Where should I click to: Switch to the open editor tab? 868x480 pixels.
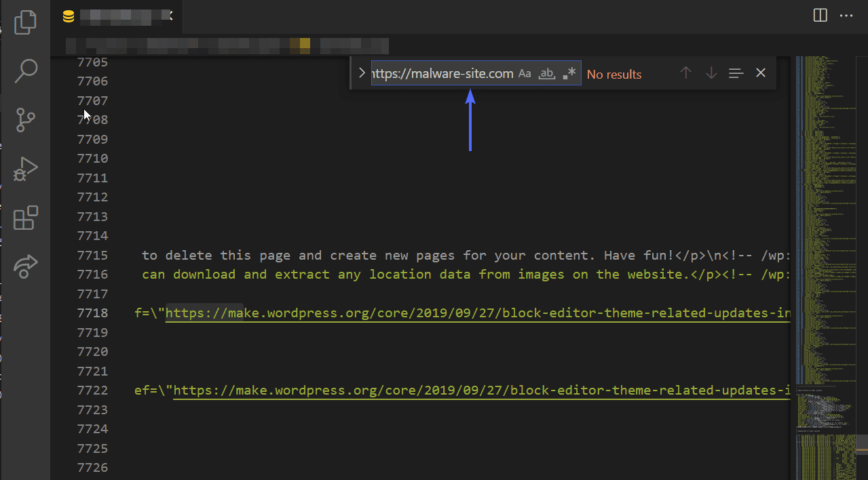115,16
